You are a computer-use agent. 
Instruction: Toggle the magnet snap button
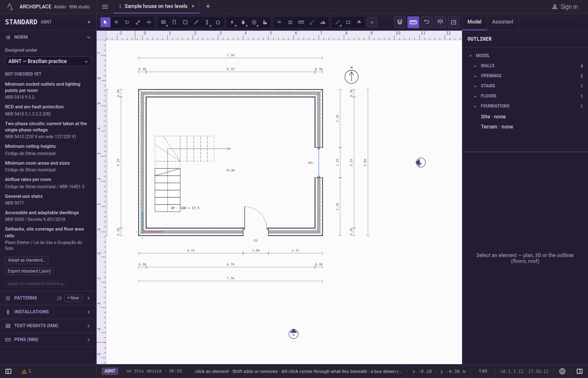(400, 22)
